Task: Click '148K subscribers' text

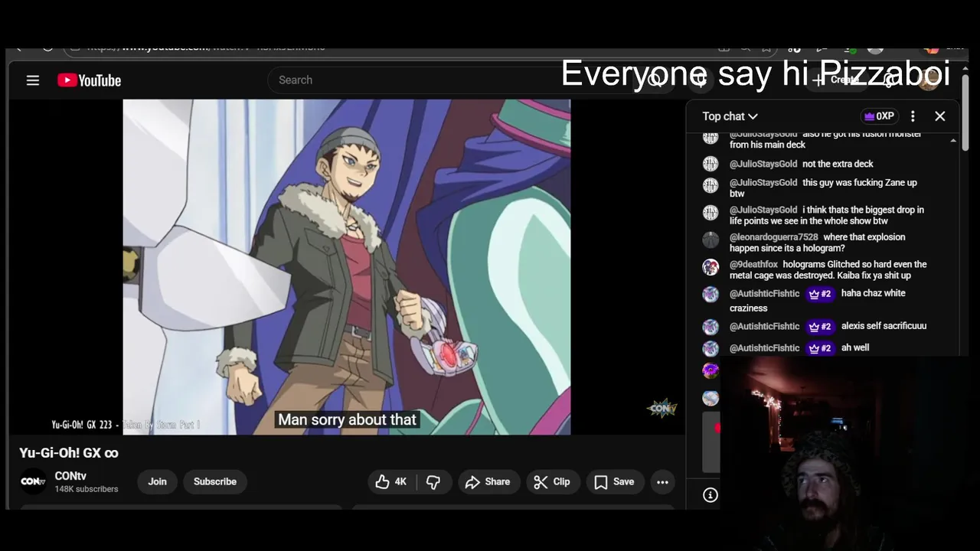Action: tap(87, 489)
